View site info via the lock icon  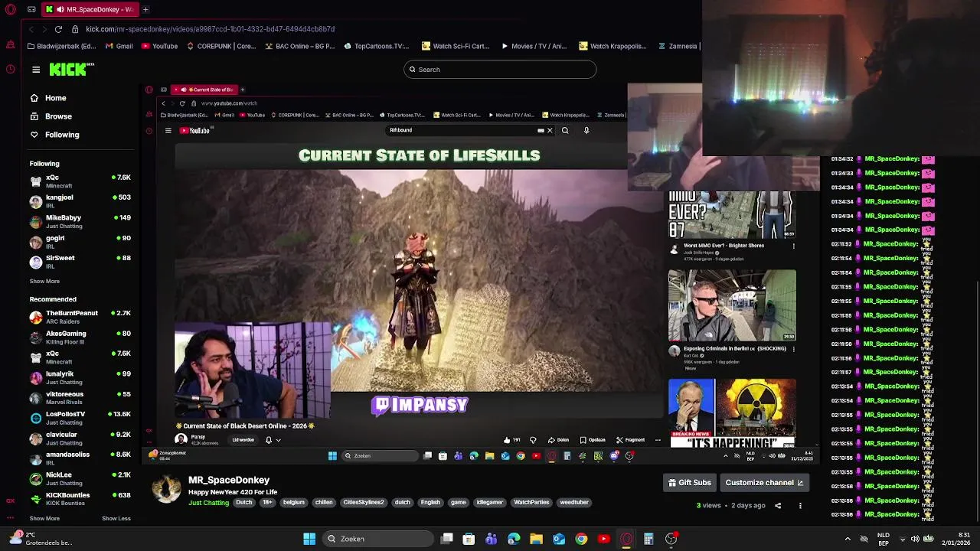[x=75, y=29]
